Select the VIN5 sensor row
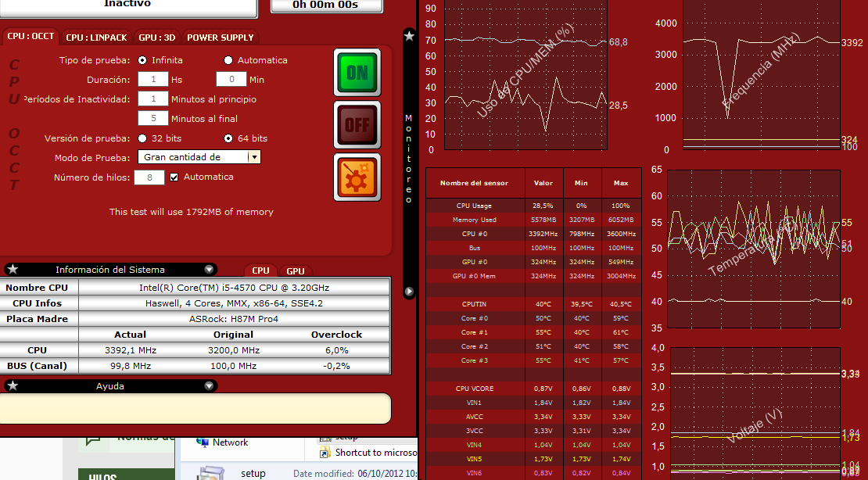Image resolution: width=868 pixels, height=480 pixels. pos(533,459)
